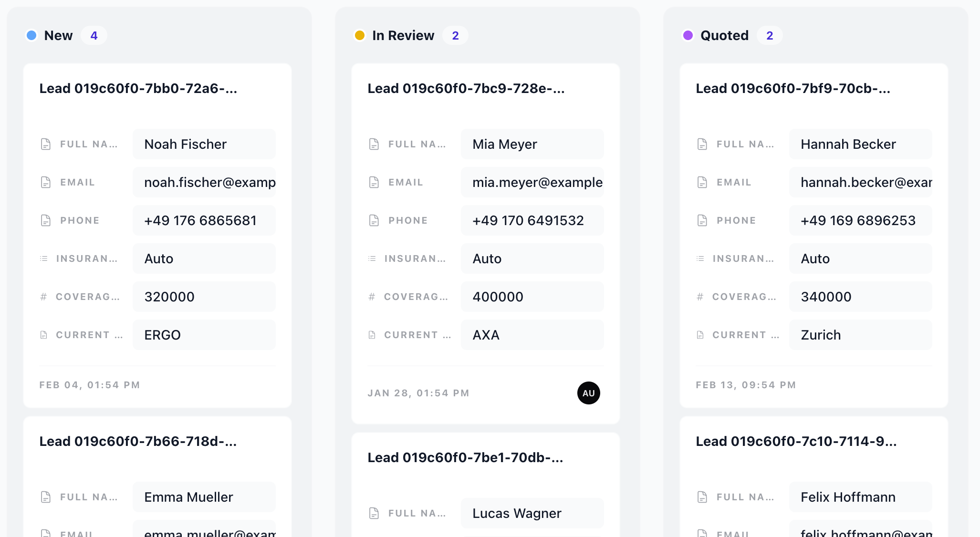Click the yellow status dot beside In Review

tap(360, 35)
